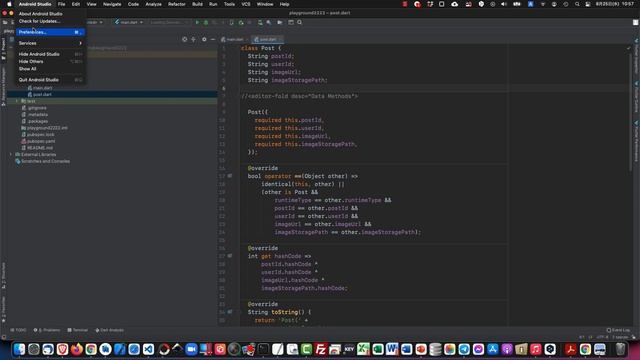Image resolution: width=640 pixels, height=360 pixels.
Task: Open Finder from the Dock
Action: [x=19, y=349]
